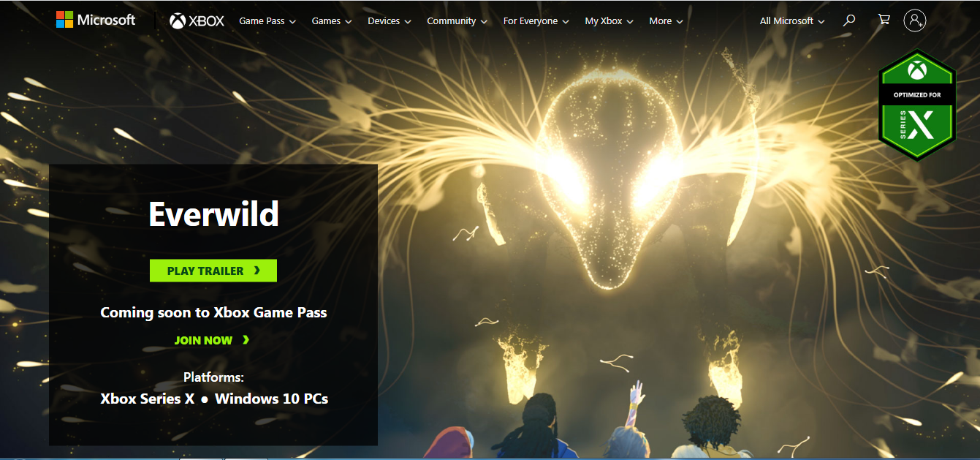
Task: Expand the Devices navigation menu
Action: pos(389,21)
